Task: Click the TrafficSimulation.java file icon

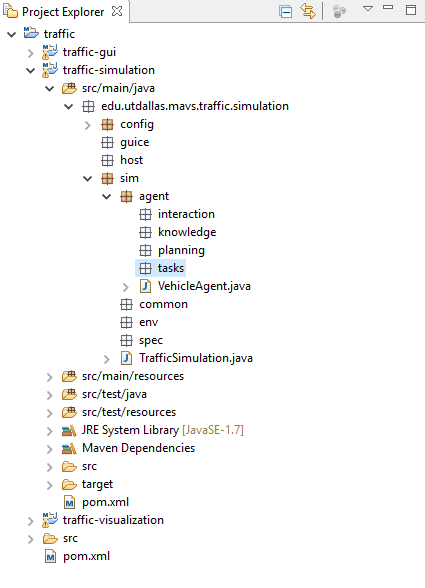Action: click(126, 358)
